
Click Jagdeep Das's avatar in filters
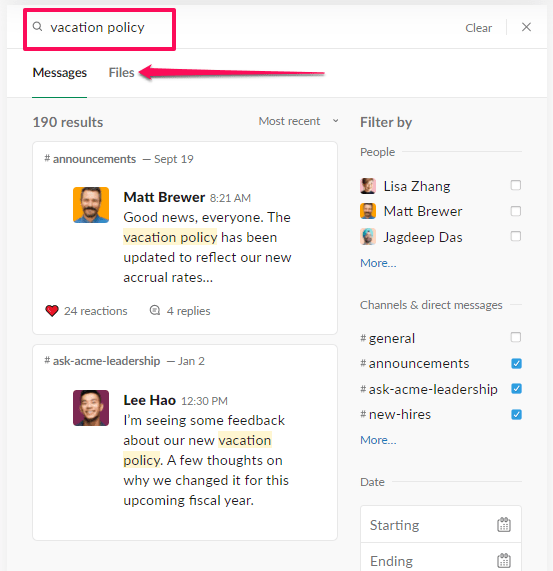[x=368, y=237]
